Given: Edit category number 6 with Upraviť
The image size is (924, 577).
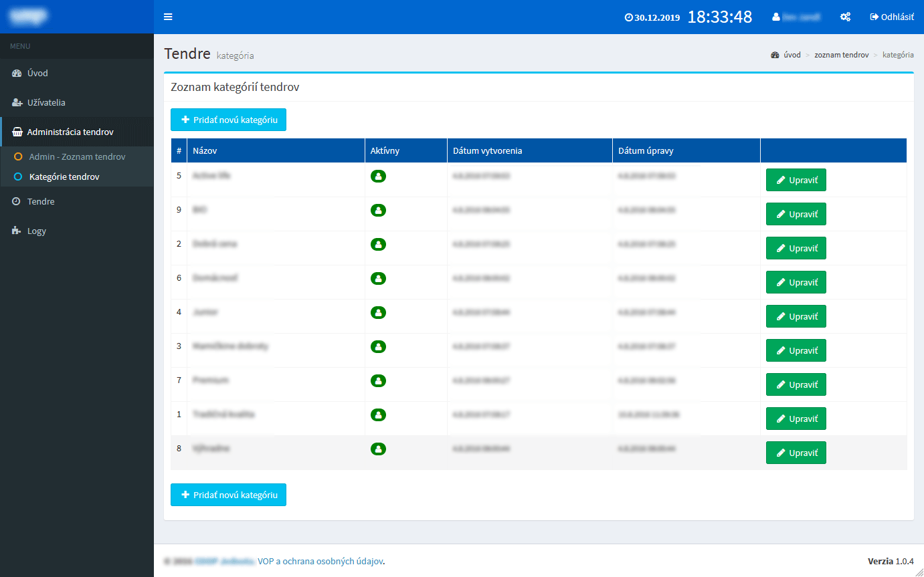Looking at the screenshot, I should click(796, 282).
